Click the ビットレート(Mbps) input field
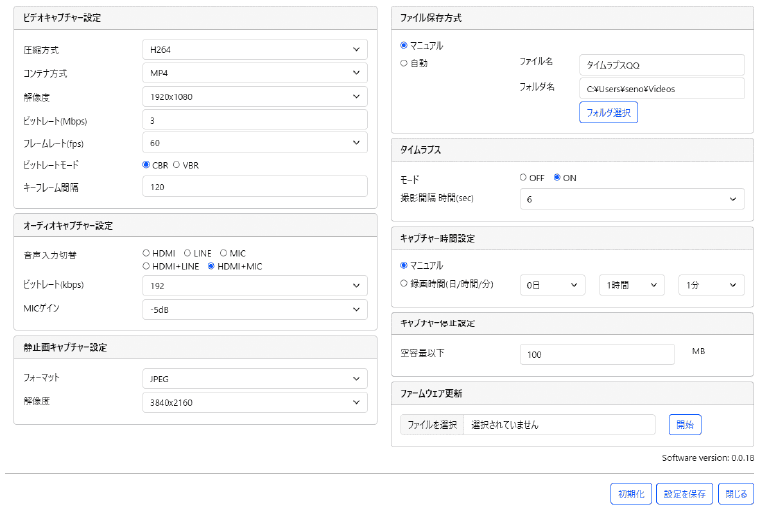760x511 pixels. coord(254,120)
